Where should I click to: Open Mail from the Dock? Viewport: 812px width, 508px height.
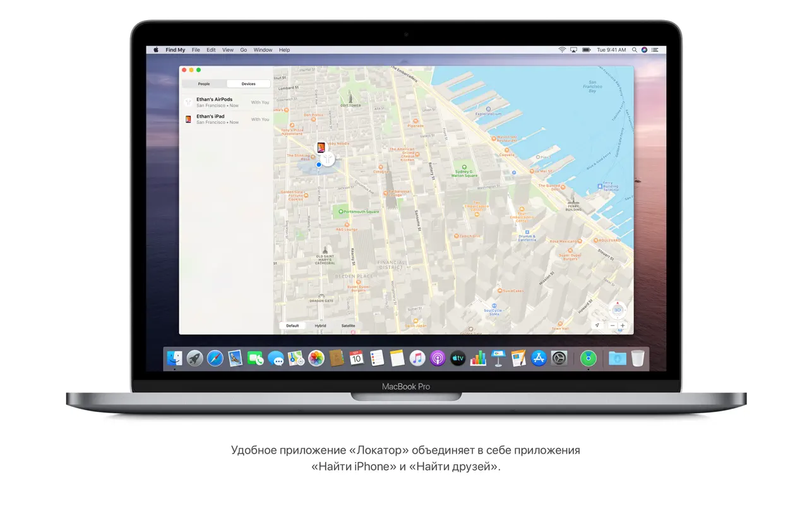(x=236, y=359)
